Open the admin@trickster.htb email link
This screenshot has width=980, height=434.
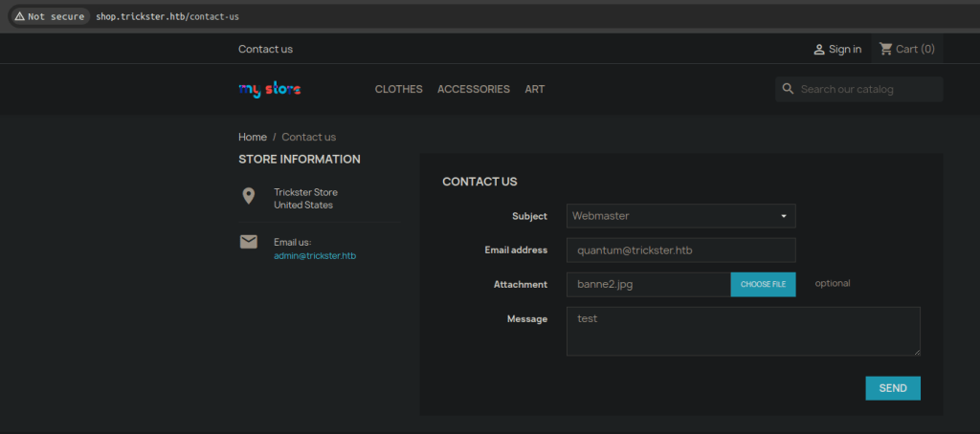click(314, 256)
